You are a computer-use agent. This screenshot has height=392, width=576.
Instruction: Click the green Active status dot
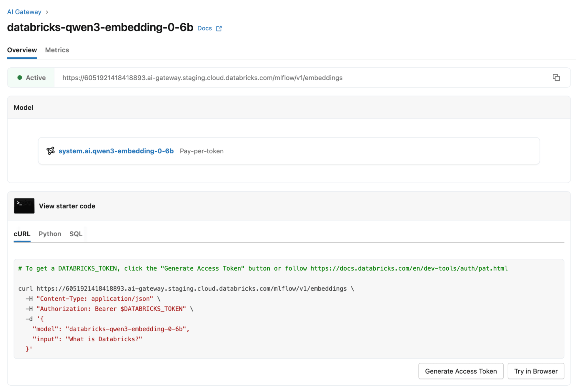point(20,78)
